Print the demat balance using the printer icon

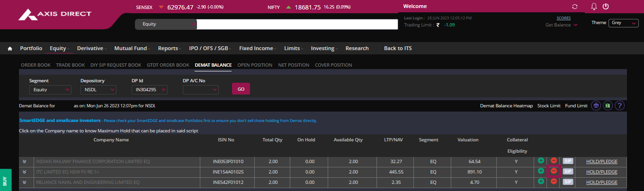[596, 105]
